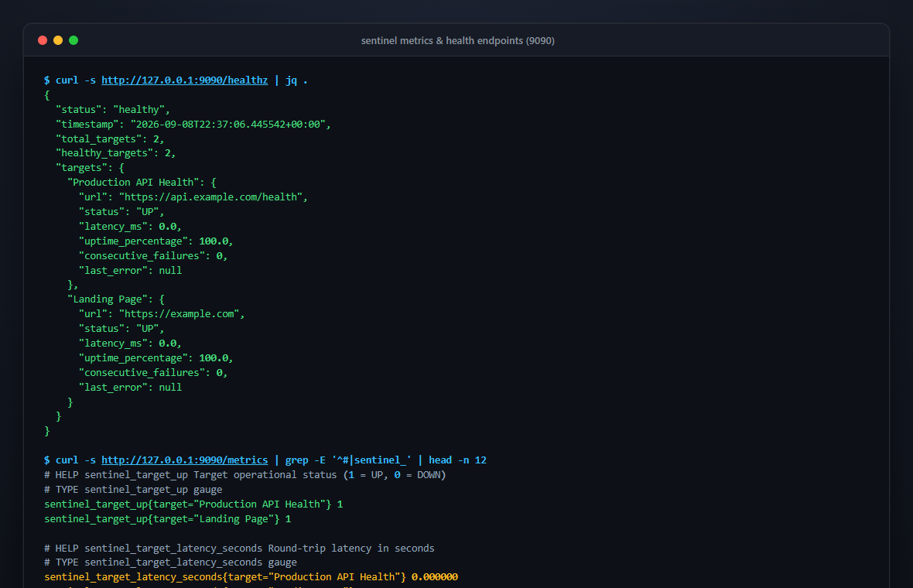Viewport: 913px width, 588px height.
Task: Click the '# TYPE sentinel_target_latency_seconds gauge' line
Action: point(170,562)
